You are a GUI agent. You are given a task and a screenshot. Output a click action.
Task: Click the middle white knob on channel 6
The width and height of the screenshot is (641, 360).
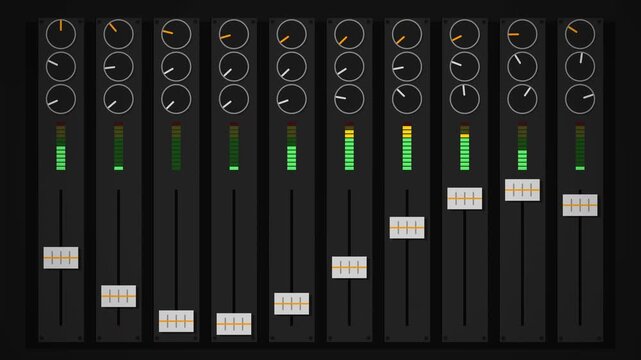pyautogui.click(x=349, y=67)
